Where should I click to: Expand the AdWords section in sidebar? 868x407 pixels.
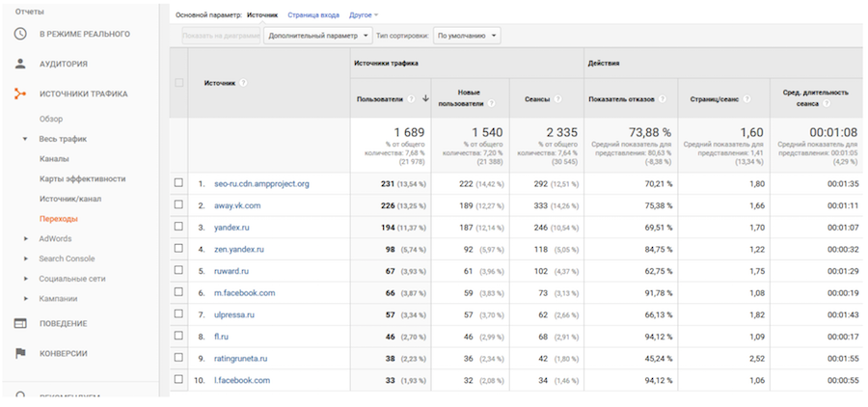point(26,238)
